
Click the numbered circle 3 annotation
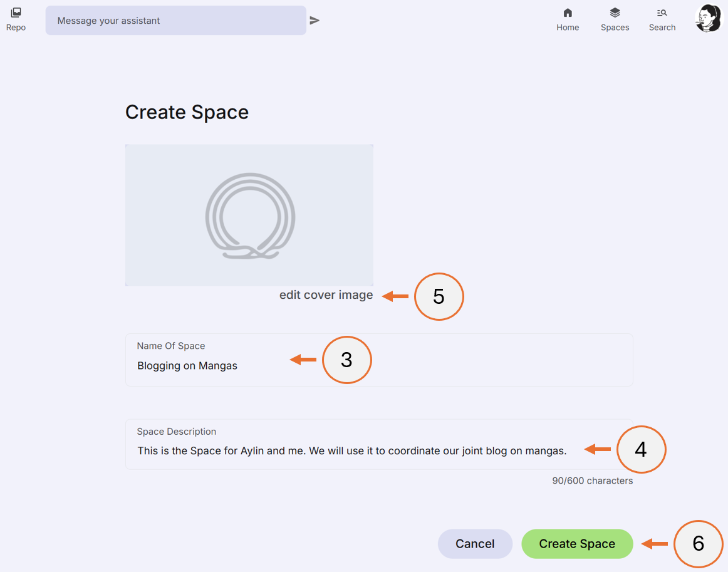pyautogui.click(x=347, y=360)
